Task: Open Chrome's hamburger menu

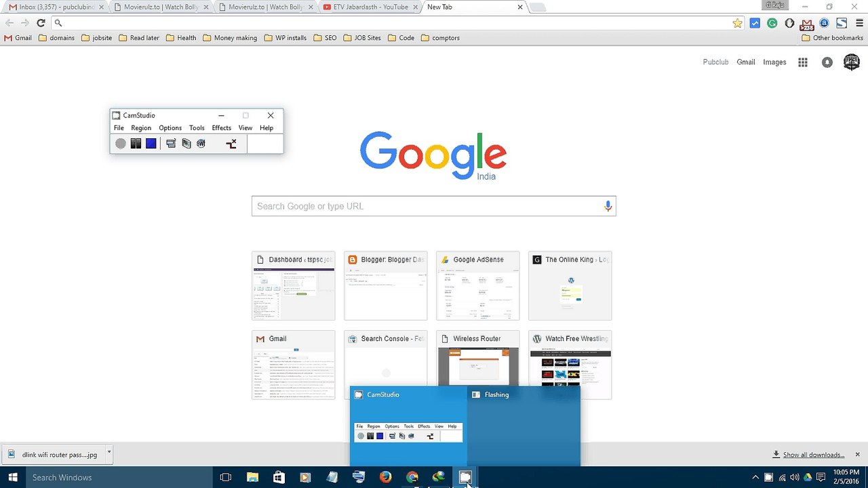Action: (859, 23)
